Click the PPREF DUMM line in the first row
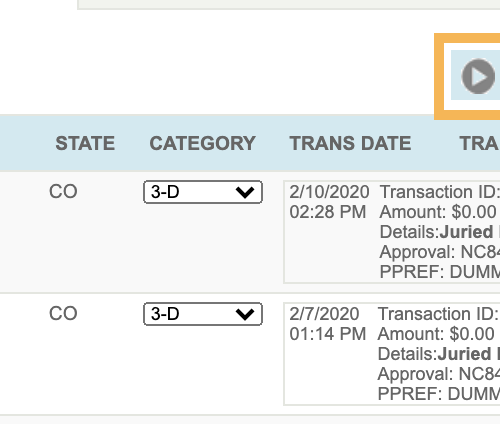The image size is (500, 424). pos(440,272)
